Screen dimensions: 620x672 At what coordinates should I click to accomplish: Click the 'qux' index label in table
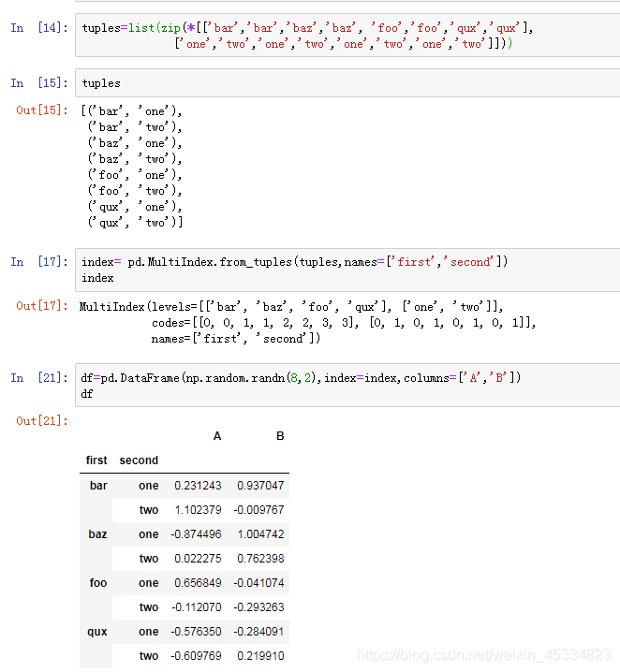(x=96, y=632)
